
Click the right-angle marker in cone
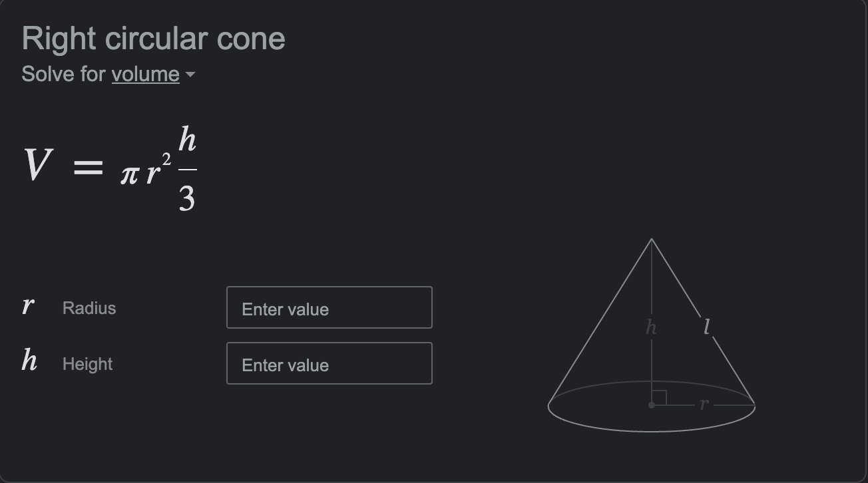659,397
